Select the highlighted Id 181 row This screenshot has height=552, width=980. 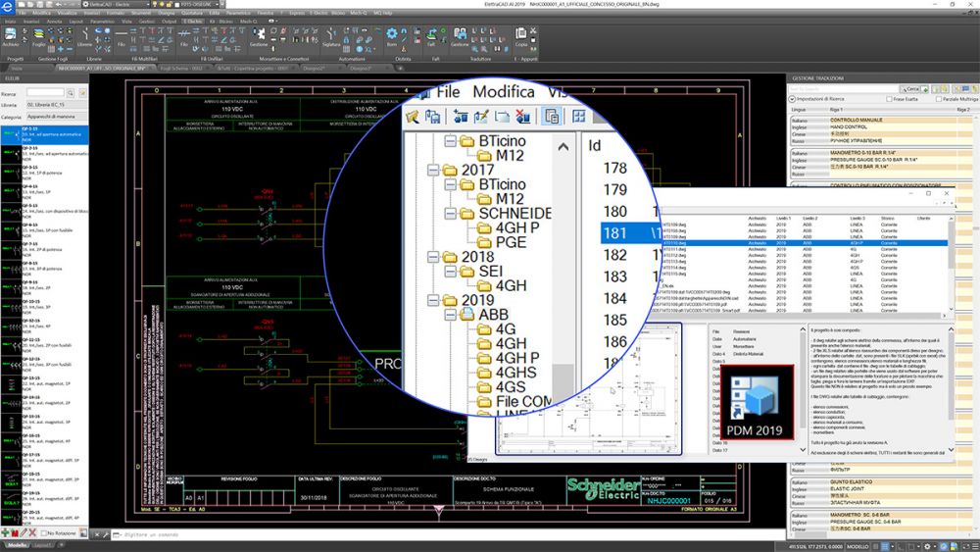coord(630,233)
